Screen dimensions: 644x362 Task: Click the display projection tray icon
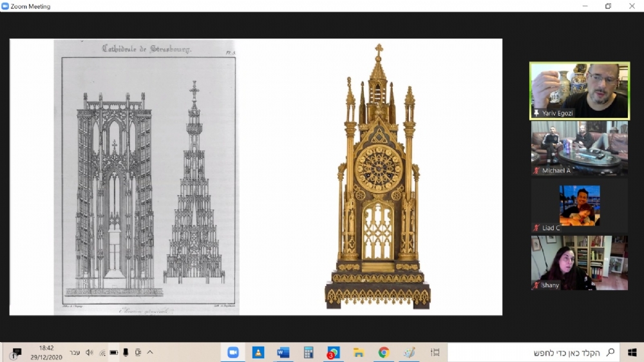[x=138, y=352]
